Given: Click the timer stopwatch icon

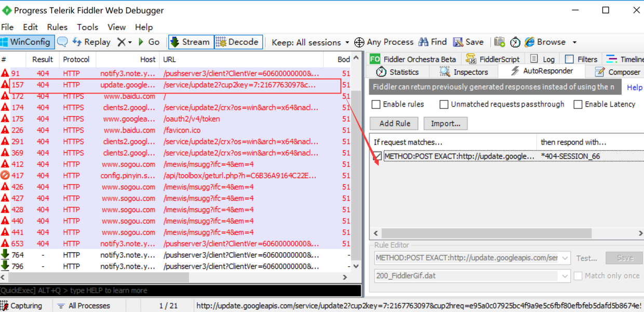Looking at the screenshot, I should point(515,42).
